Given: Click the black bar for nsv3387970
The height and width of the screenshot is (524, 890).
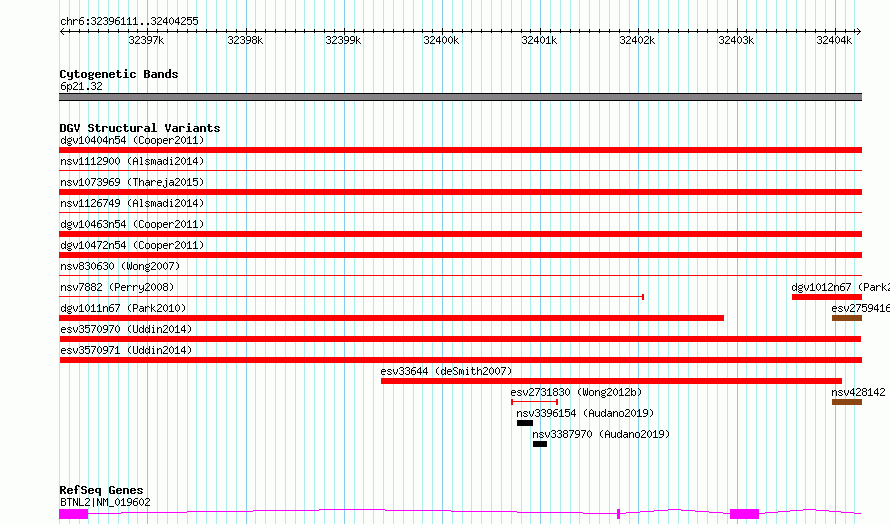Looking at the screenshot, I should pos(540,444).
